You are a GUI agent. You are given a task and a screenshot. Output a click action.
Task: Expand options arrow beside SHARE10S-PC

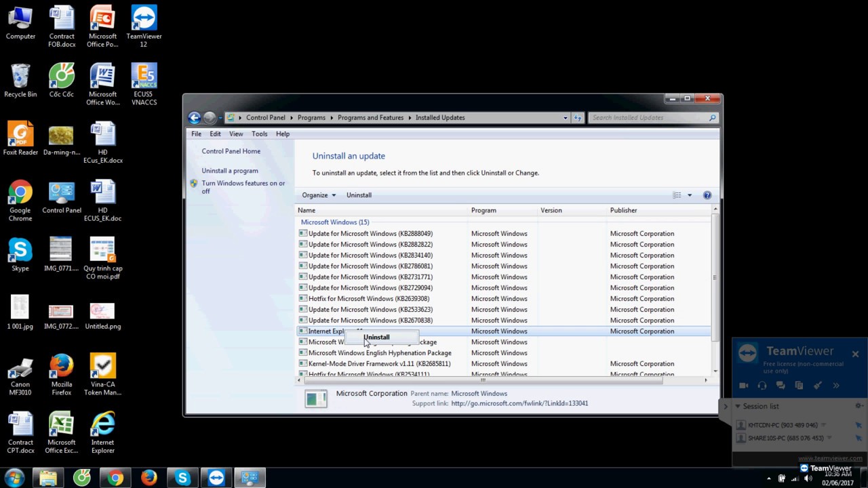[x=828, y=438]
